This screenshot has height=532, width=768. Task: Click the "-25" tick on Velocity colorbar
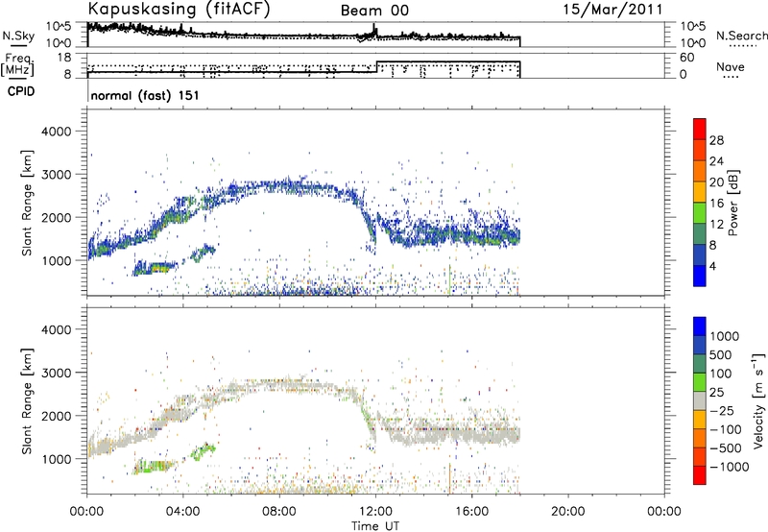point(722,410)
